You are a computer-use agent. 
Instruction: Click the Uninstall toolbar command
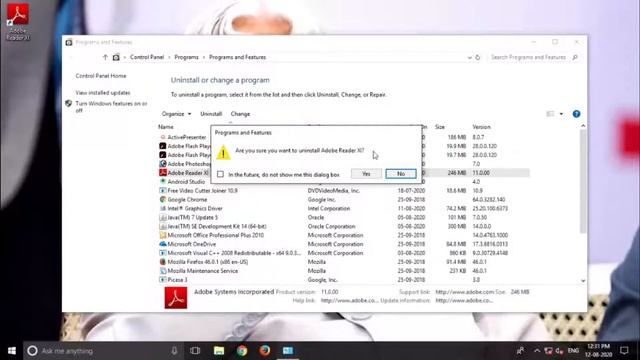click(211, 114)
